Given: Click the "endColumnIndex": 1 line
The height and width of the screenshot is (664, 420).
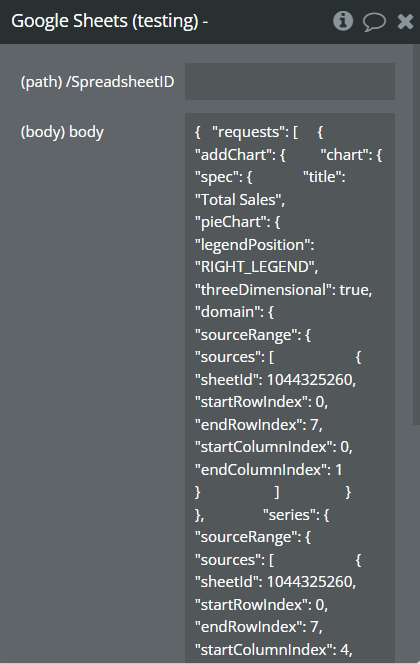Looking at the screenshot, I should 269,470.
